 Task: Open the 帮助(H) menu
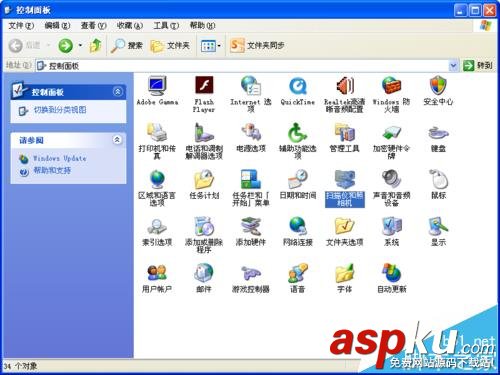(x=202, y=25)
